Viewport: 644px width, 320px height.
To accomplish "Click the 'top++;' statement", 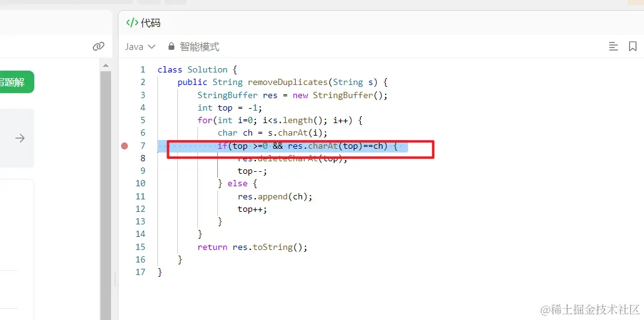I will pos(252,209).
